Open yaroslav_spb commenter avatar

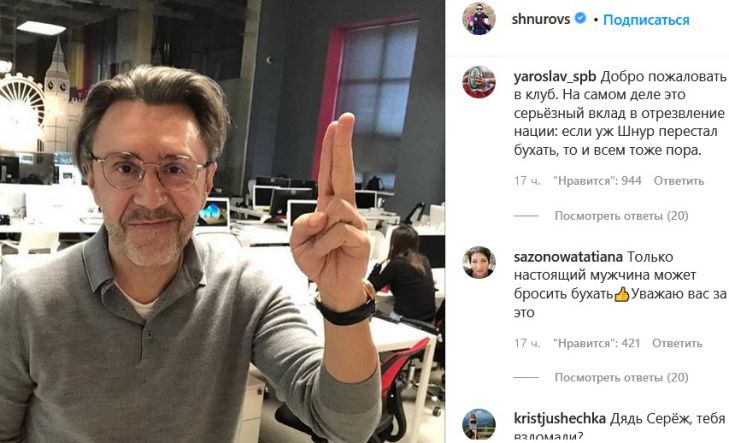pyautogui.click(x=479, y=82)
